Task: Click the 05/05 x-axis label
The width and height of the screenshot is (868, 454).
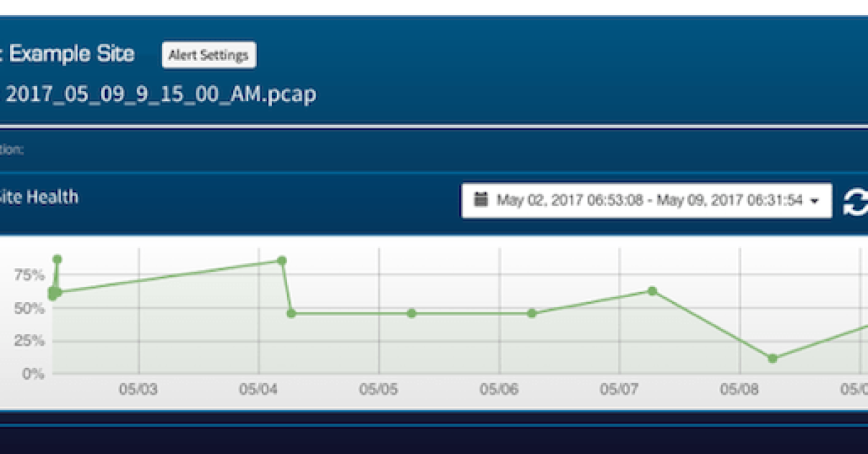Action: (x=379, y=390)
